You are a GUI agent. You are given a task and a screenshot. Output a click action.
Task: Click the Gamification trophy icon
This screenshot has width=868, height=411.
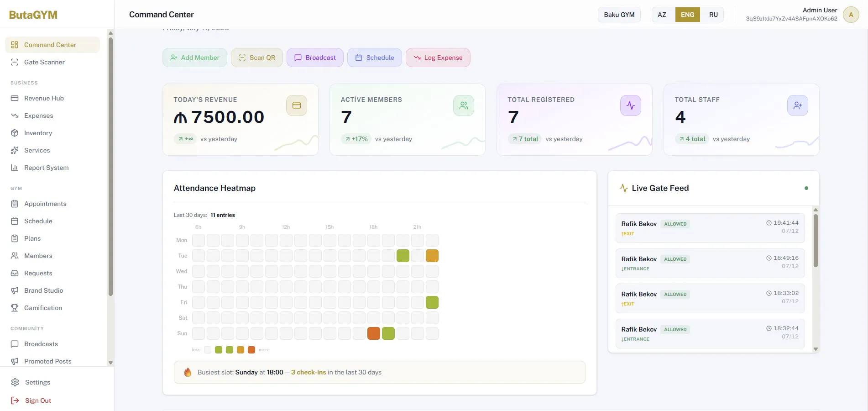[15, 308]
